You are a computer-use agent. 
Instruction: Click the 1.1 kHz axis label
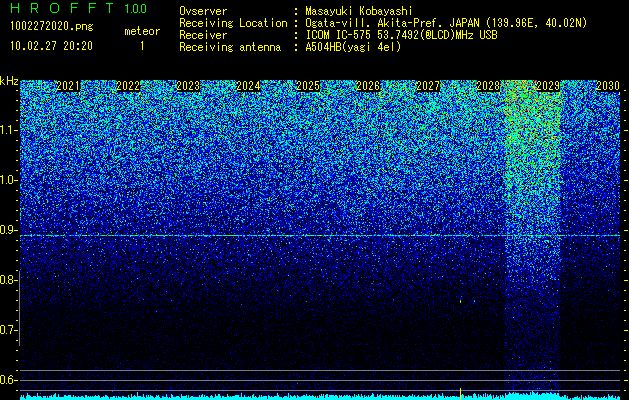point(9,130)
